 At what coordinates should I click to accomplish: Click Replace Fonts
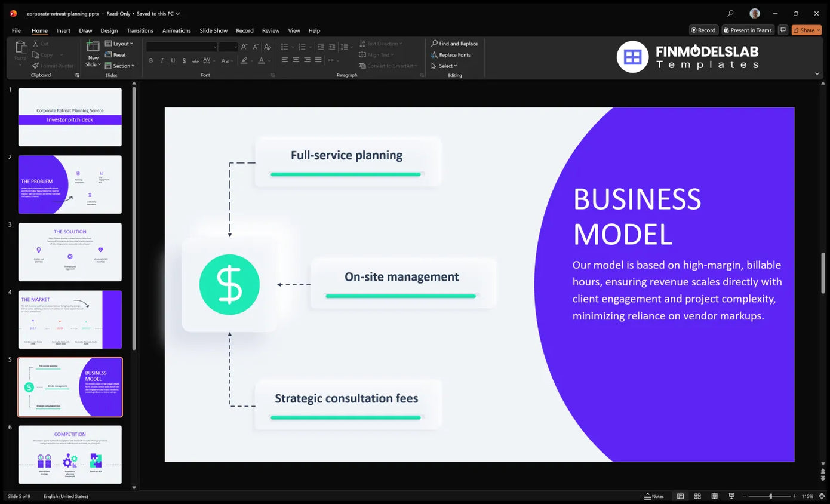tap(451, 55)
